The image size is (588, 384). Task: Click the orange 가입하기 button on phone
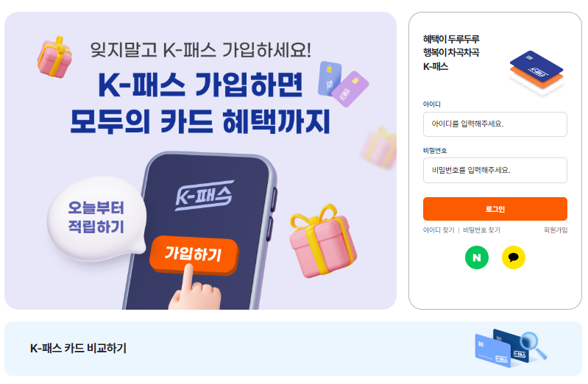coord(194,255)
